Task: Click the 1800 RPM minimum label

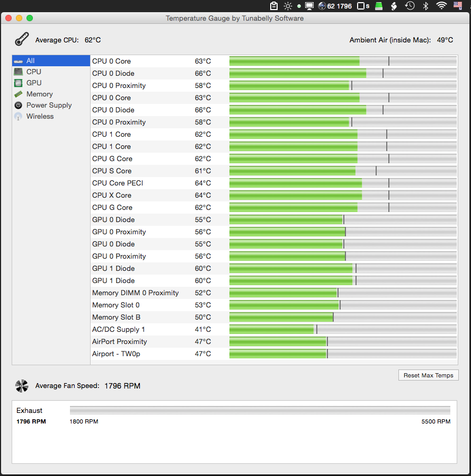Action: [x=84, y=421]
